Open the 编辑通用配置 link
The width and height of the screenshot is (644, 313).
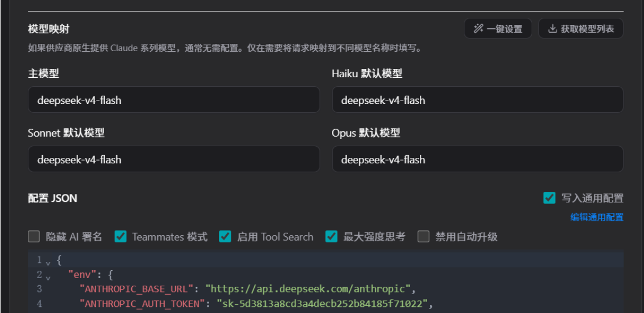coord(597,217)
